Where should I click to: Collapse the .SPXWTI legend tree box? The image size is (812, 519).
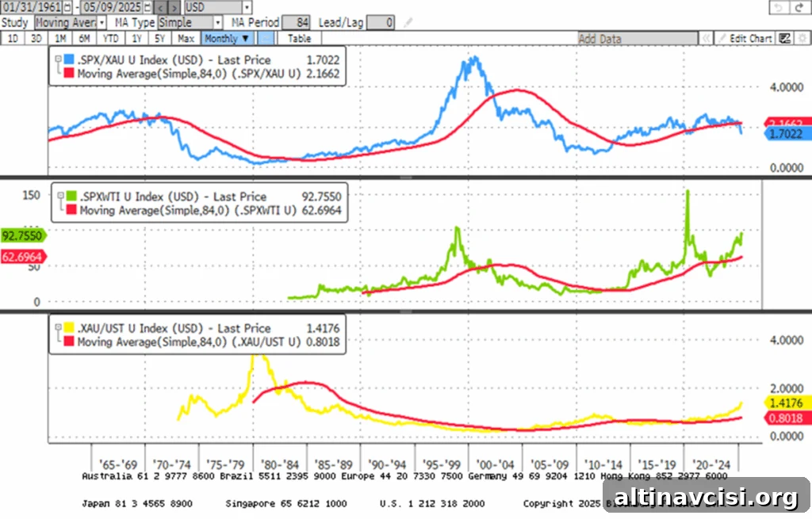tap(60, 196)
